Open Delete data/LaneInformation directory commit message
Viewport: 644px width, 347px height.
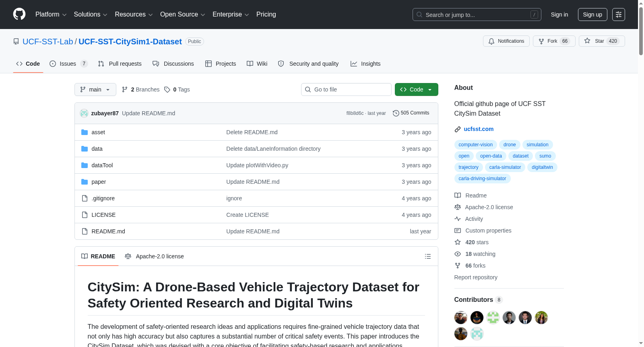(x=273, y=149)
